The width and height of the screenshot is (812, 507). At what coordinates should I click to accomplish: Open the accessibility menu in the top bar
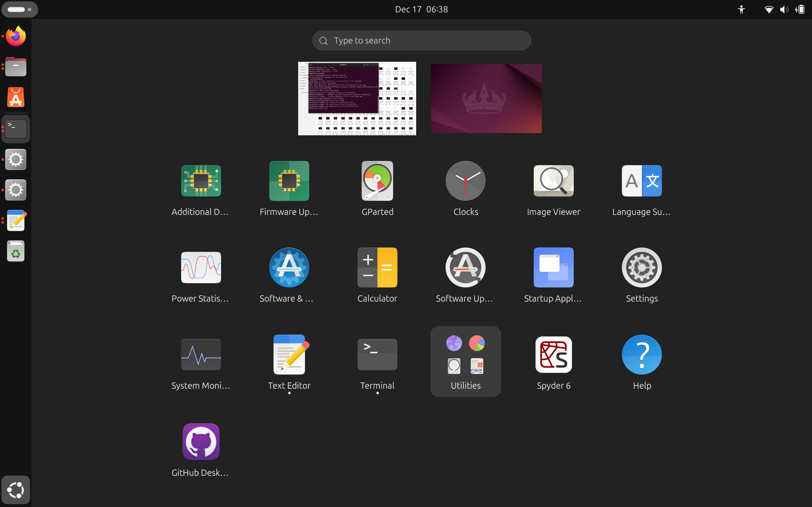pos(741,10)
